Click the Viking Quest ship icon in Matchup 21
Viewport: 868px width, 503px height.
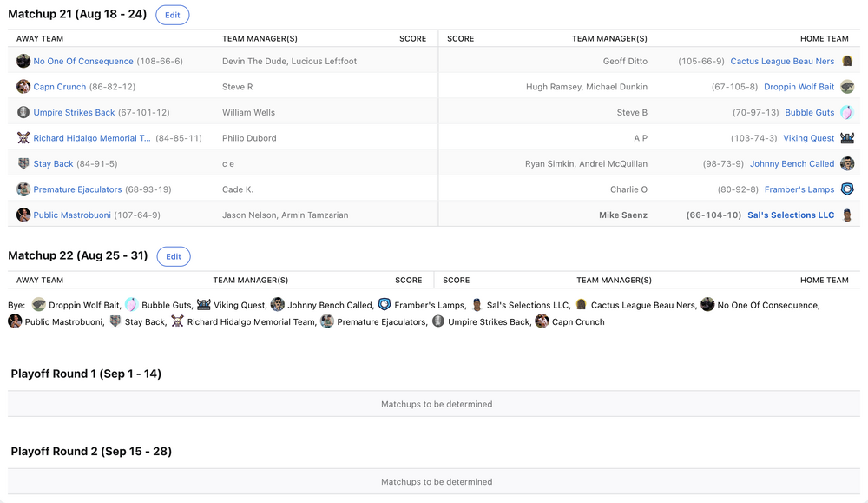point(847,138)
